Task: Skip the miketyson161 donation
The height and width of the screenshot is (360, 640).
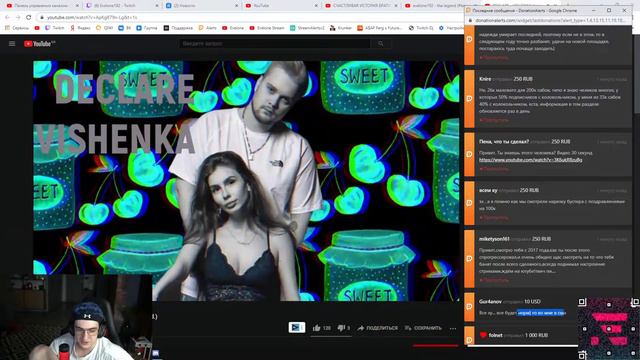Action: [x=494, y=280]
